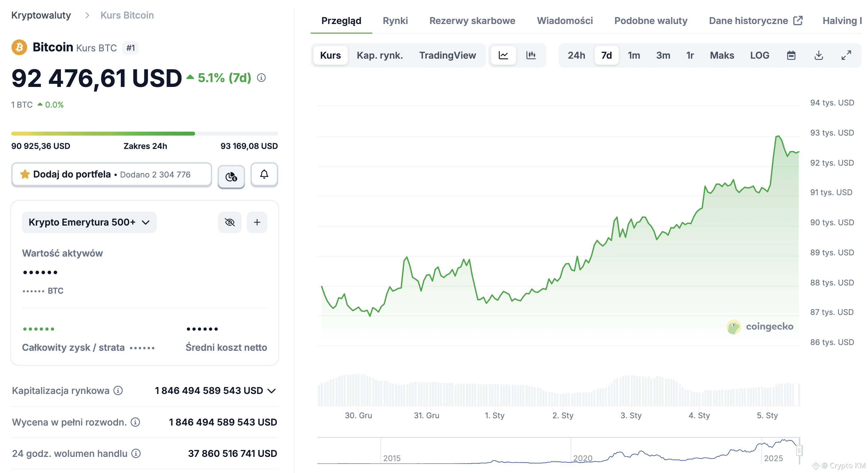Viewport: 868px width, 473px height.
Task: Select the 24h time range
Action: click(576, 55)
